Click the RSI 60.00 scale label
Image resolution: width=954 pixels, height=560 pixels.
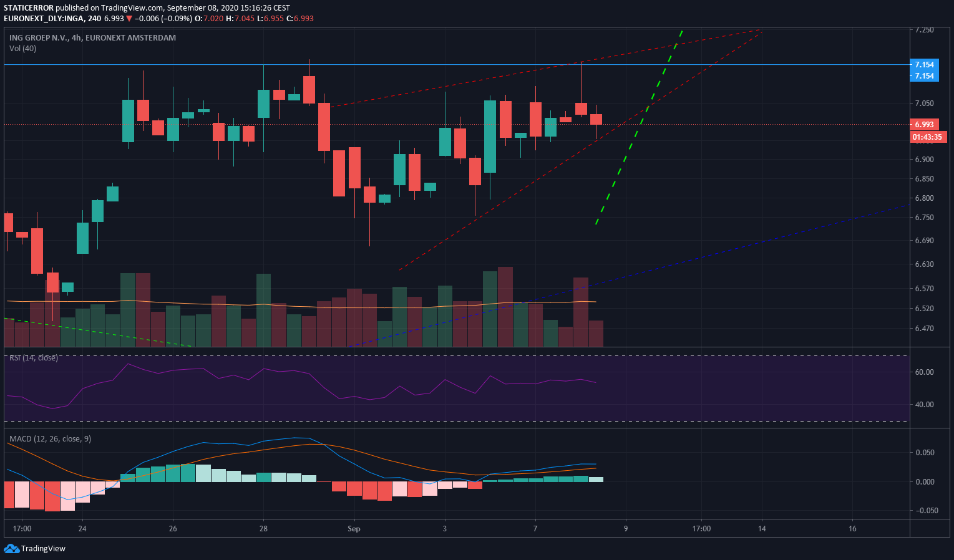(924, 372)
